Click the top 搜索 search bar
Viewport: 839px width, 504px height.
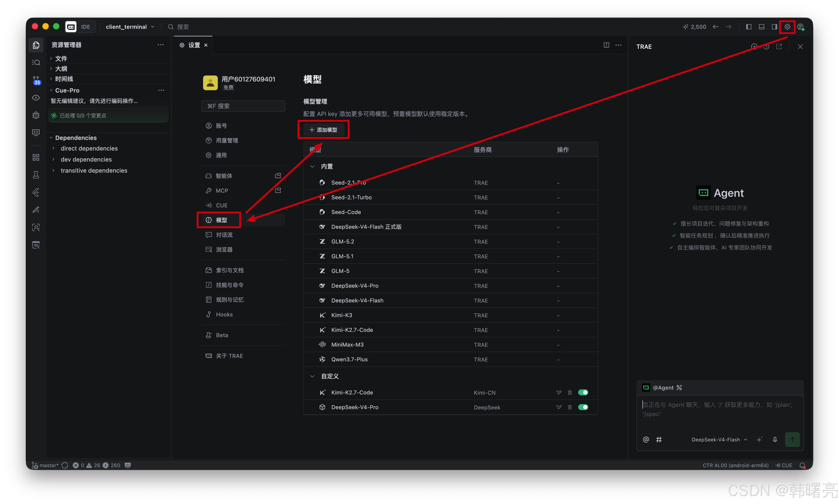point(179,27)
